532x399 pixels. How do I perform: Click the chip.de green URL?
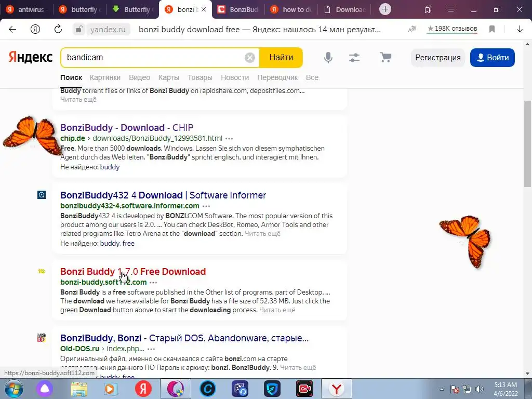pos(73,138)
